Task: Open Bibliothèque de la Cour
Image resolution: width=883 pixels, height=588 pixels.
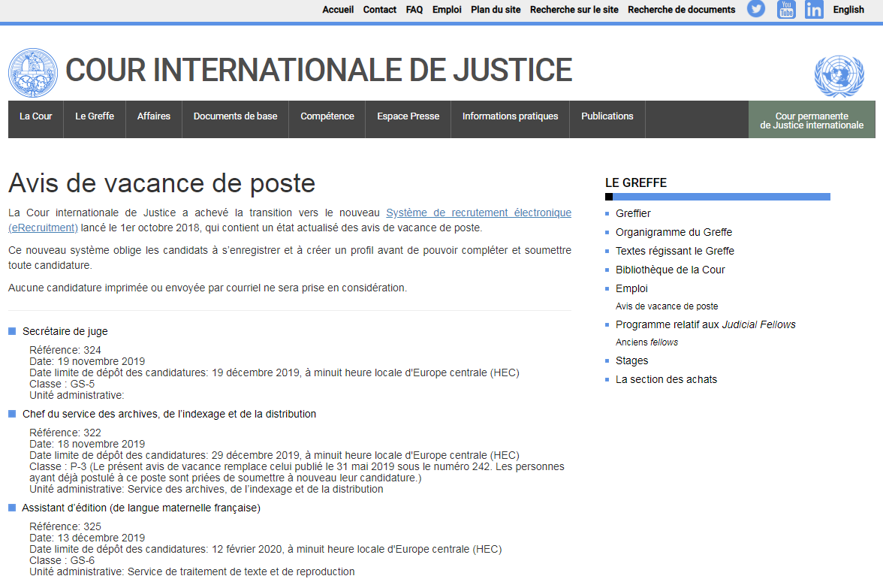Action: (x=670, y=270)
